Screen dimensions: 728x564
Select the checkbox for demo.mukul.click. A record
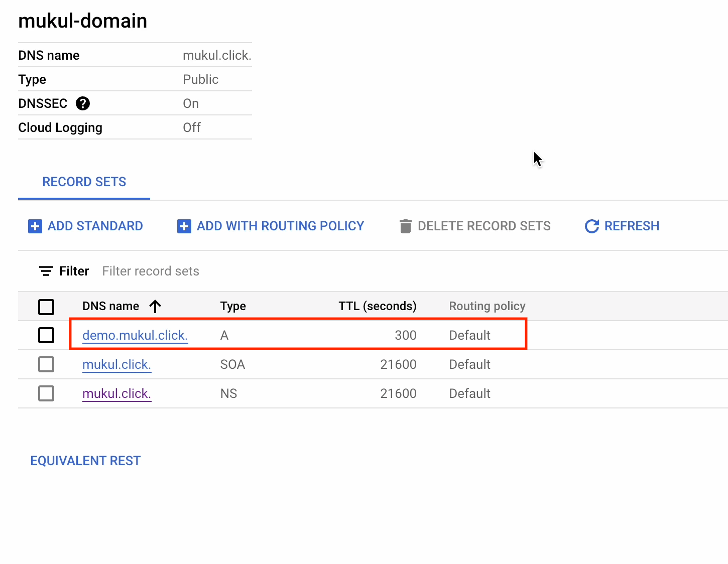[x=46, y=335]
